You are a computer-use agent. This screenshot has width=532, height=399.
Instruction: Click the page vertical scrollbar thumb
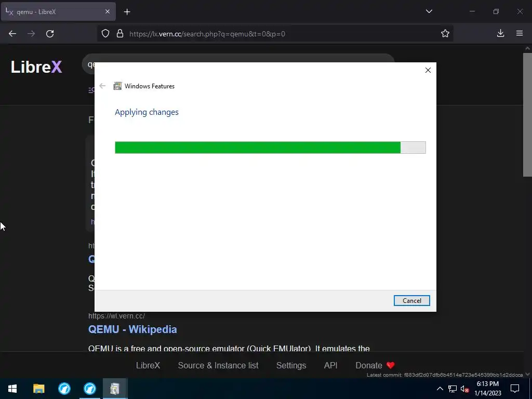[527, 115]
